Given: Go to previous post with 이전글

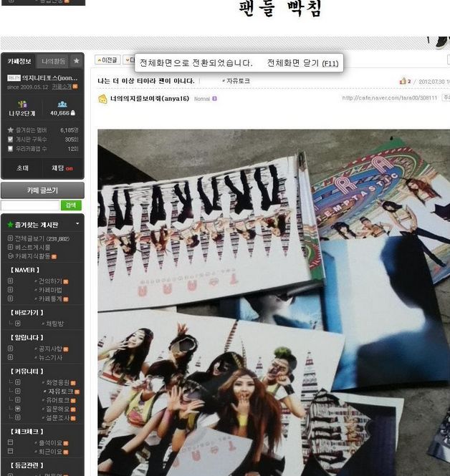Looking at the screenshot, I should pyautogui.click(x=107, y=60).
